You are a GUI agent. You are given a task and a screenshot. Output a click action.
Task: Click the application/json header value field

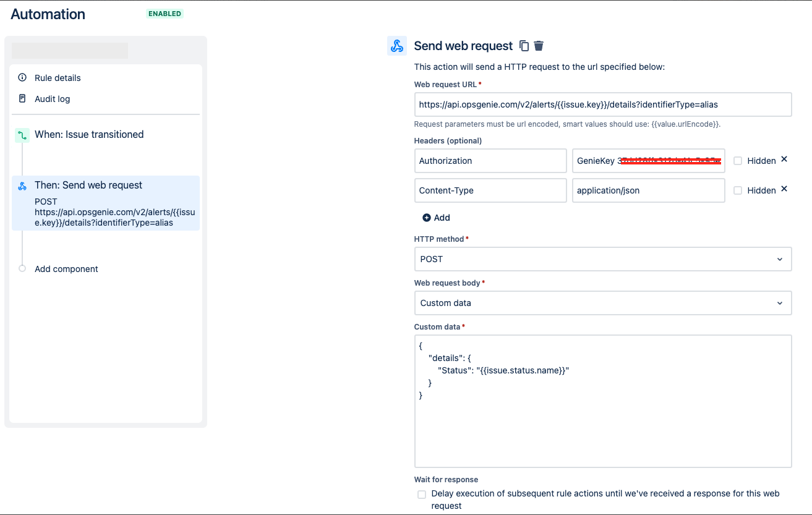648,190
